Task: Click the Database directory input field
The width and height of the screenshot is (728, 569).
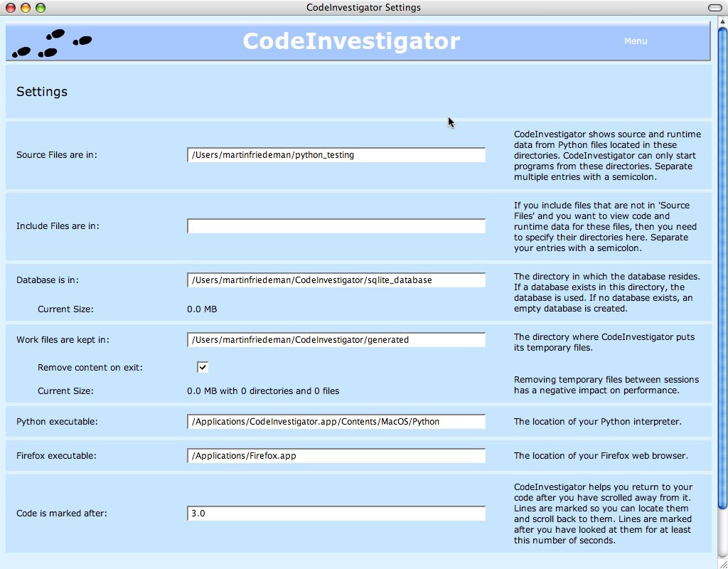Action: point(336,280)
